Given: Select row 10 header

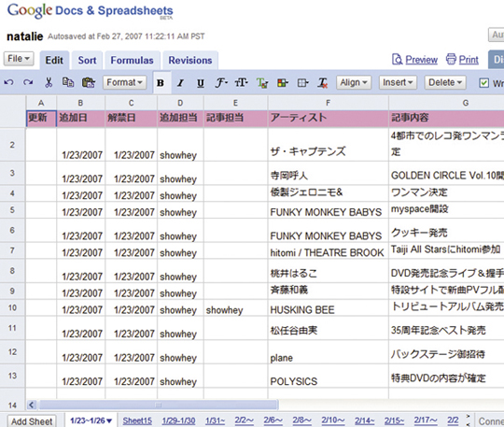Looking at the screenshot, I should (12, 308).
